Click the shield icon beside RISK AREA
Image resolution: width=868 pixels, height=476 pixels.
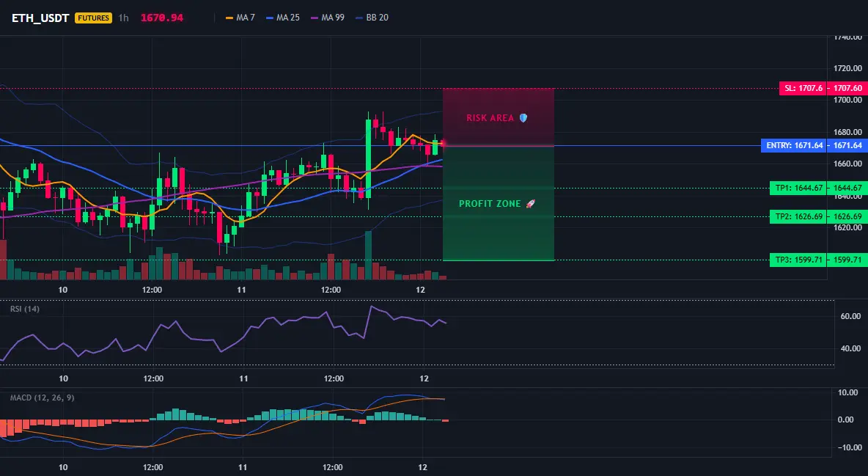click(x=523, y=118)
